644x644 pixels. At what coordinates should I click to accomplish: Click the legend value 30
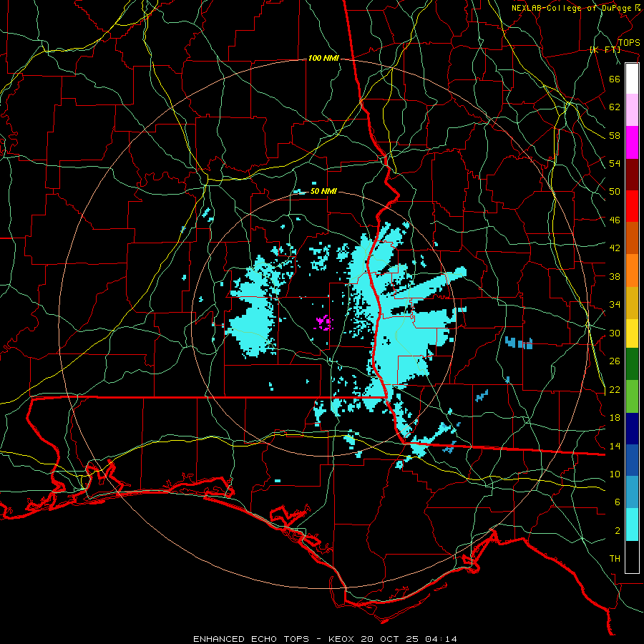[x=615, y=333]
